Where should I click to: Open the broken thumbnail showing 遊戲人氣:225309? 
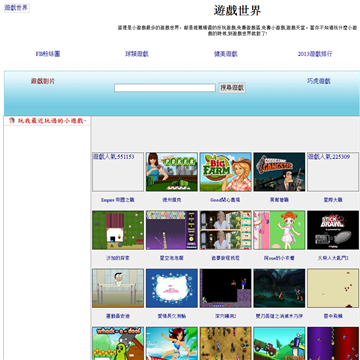click(x=333, y=172)
